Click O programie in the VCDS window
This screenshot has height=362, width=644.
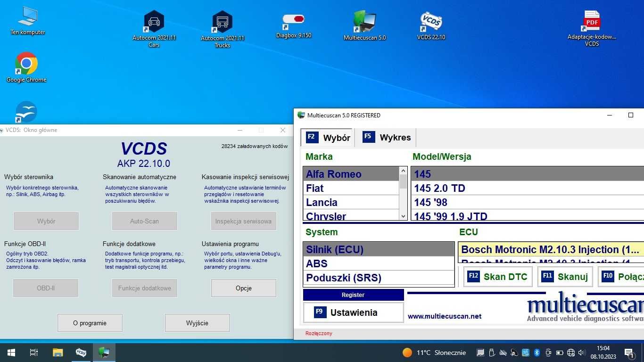click(x=90, y=323)
